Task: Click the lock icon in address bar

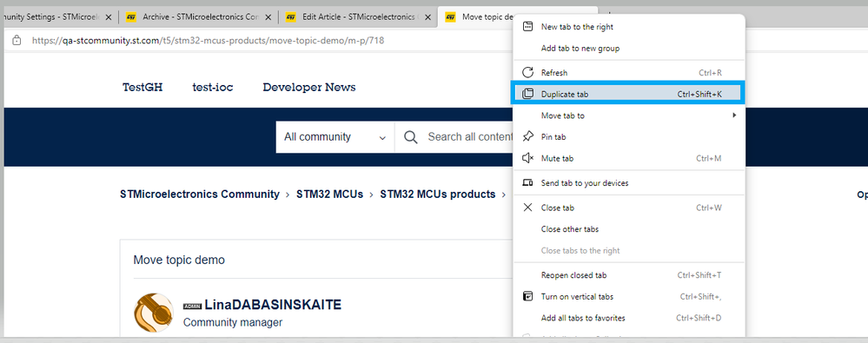Action: tap(17, 41)
